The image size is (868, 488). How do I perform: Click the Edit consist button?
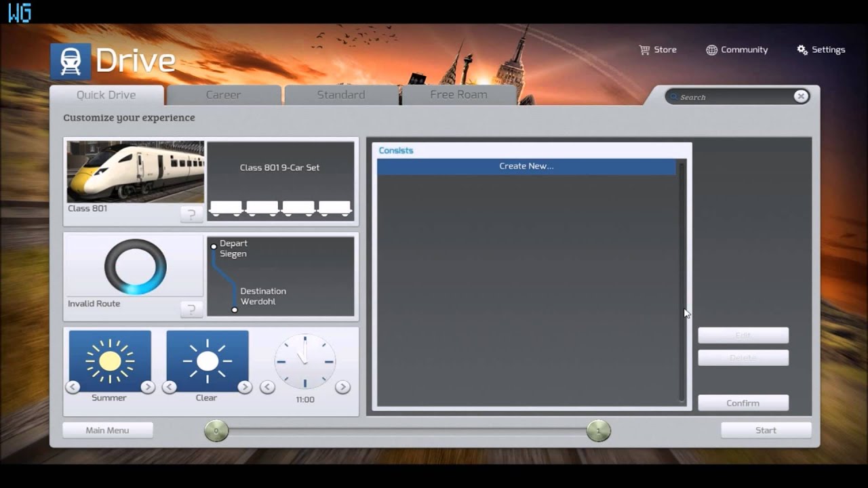(x=743, y=335)
